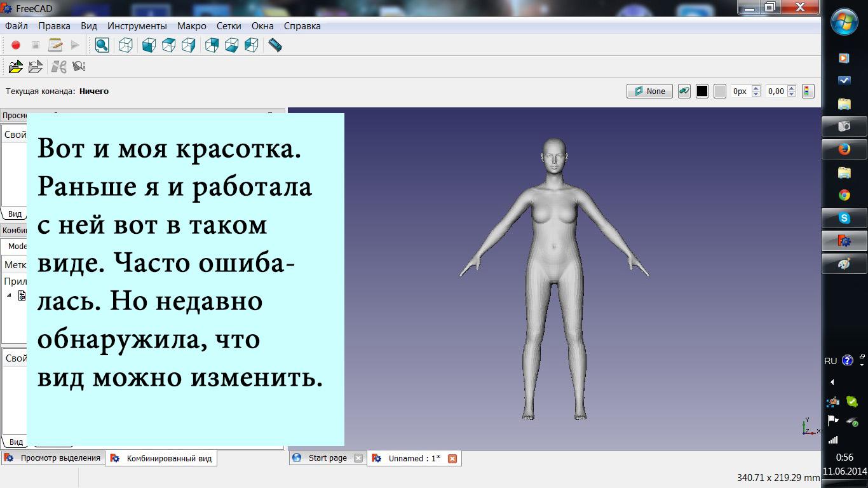
Task: Open the Сетки menu
Action: (229, 26)
